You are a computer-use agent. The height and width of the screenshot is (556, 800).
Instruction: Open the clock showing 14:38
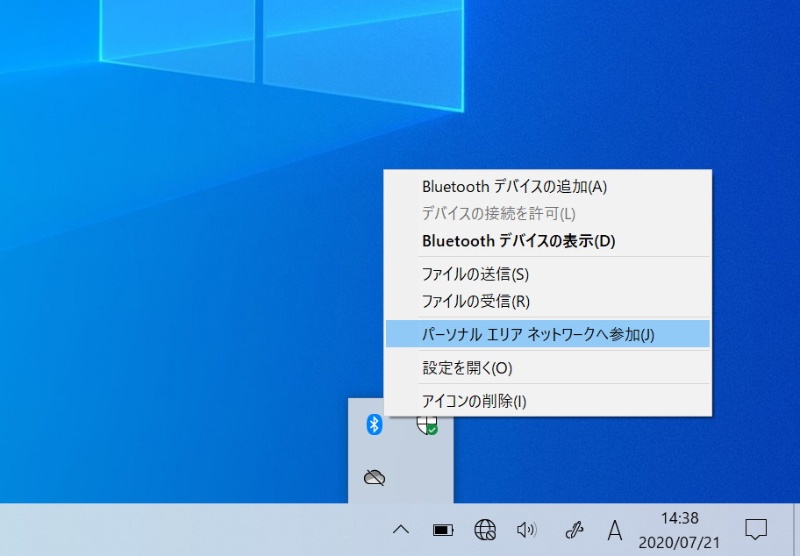tap(680, 529)
